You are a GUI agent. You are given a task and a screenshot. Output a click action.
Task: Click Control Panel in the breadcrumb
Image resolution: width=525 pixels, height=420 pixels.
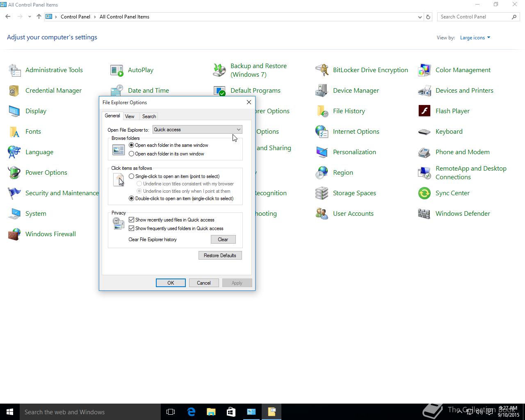point(75,17)
